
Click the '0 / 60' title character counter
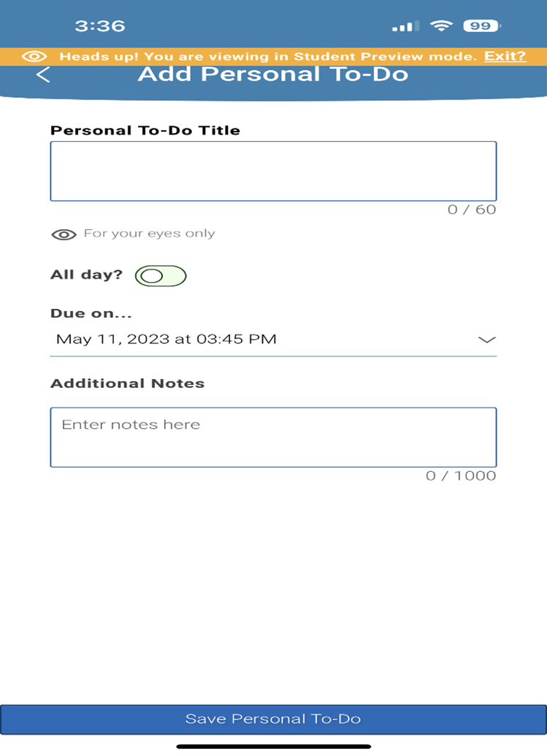click(472, 210)
